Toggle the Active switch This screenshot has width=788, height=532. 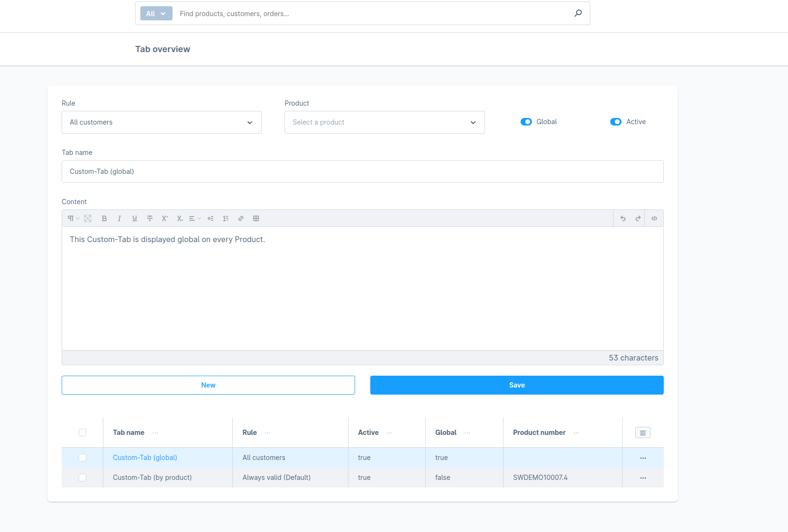616,122
